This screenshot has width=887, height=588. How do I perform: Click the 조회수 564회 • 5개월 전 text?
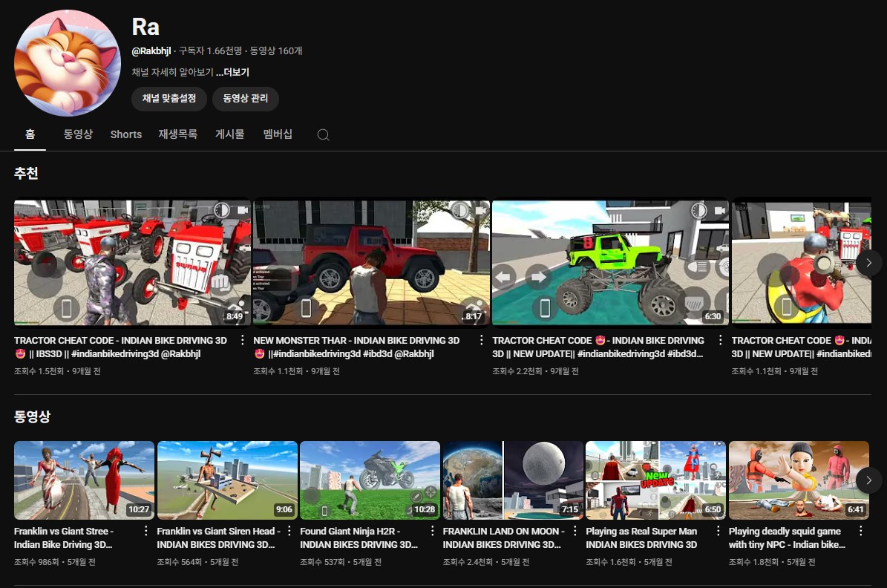pyautogui.click(x=197, y=562)
